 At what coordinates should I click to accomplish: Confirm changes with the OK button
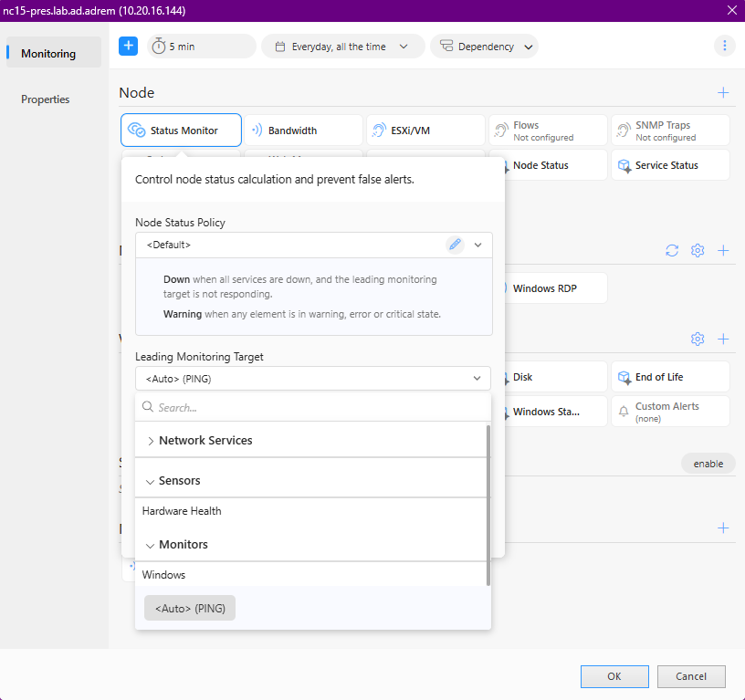coord(614,676)
